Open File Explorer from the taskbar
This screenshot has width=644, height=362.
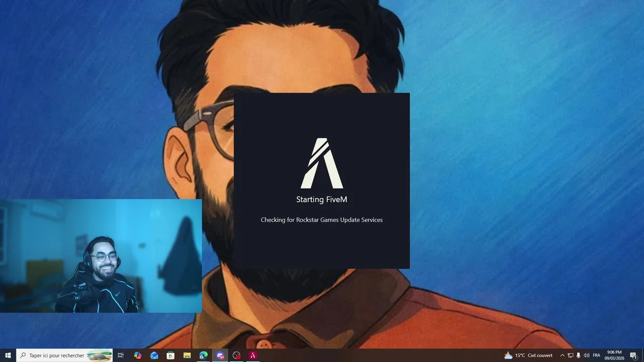pos(187,355)
